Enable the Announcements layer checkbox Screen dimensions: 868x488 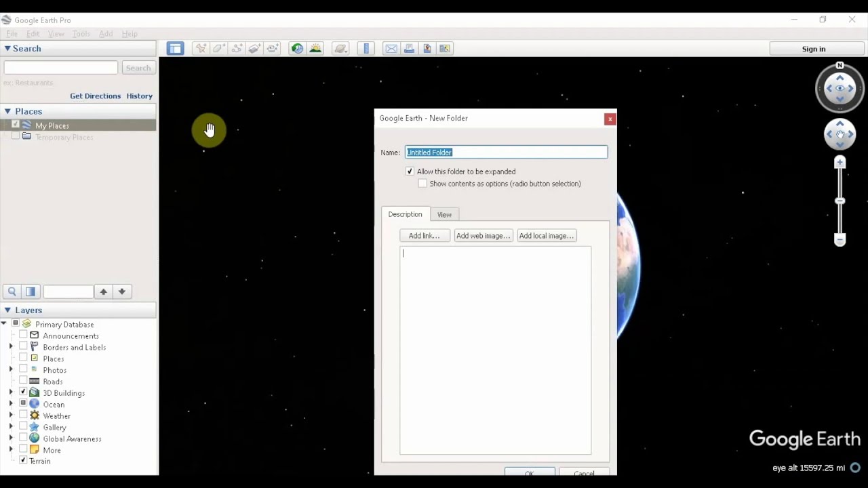pos(23,335)
